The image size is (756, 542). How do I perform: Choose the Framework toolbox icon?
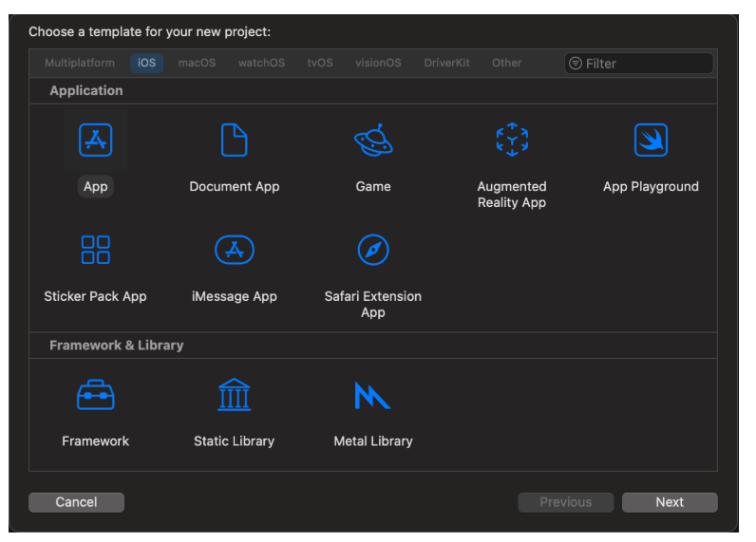(95, 395)
